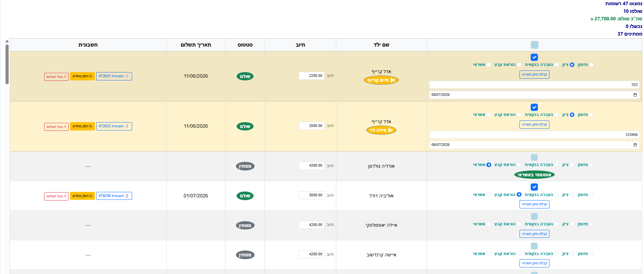Click the trash icon on first בטל תשלום button
The image size is (644, 274).
click(x=65, y=77)
